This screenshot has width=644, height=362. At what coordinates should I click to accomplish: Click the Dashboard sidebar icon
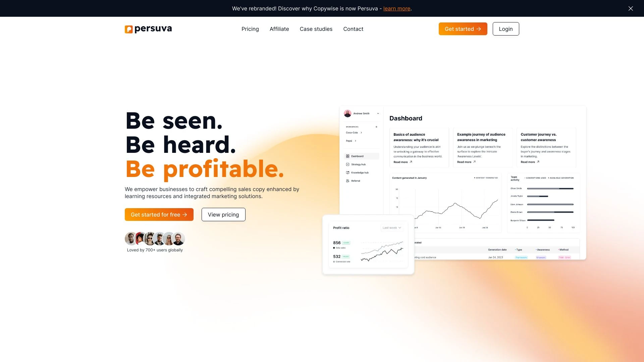pos(347,156)
